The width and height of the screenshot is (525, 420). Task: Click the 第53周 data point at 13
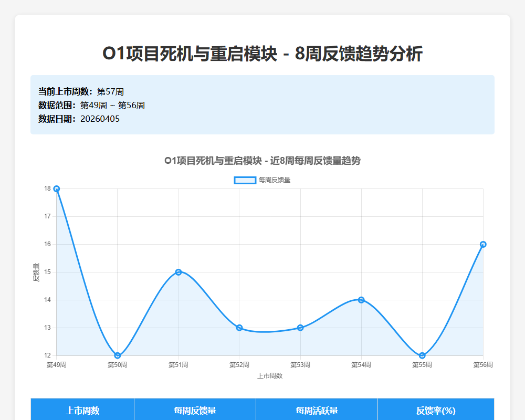[x=300, y=328]
